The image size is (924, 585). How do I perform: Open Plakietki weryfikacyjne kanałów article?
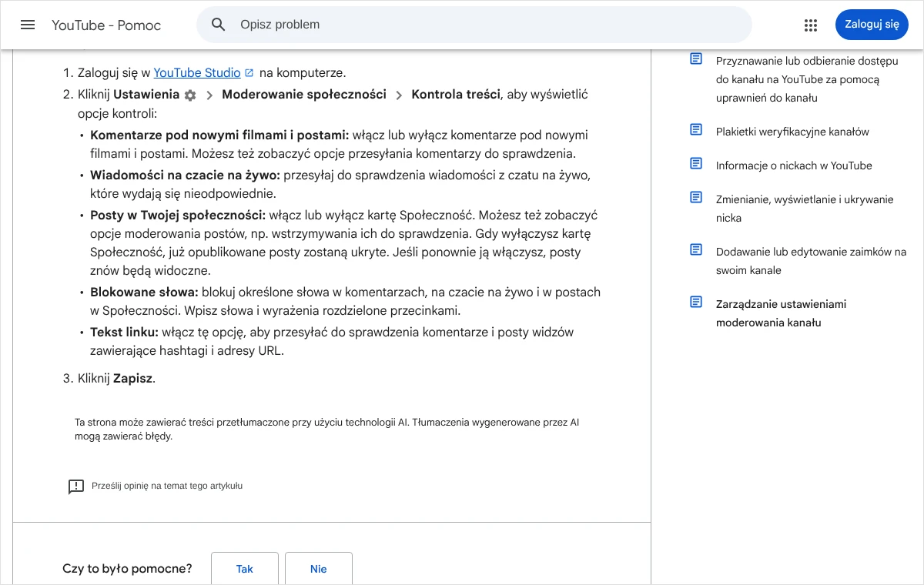pos(792,132)
